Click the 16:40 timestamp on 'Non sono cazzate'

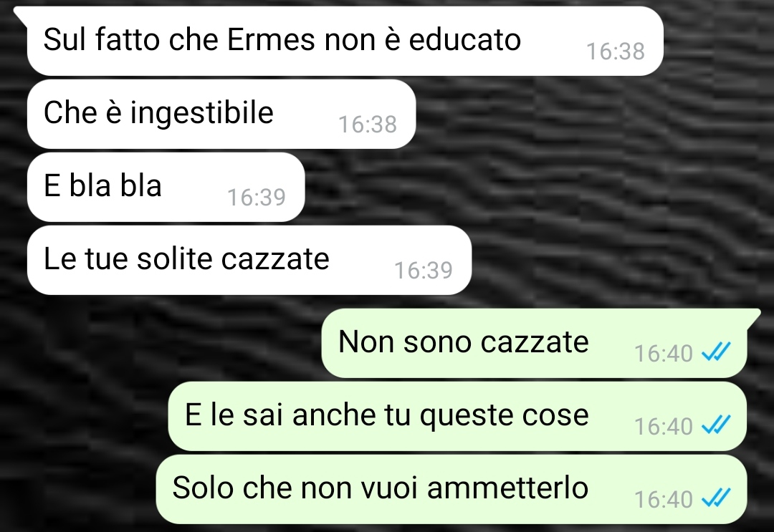coord(664,354)
